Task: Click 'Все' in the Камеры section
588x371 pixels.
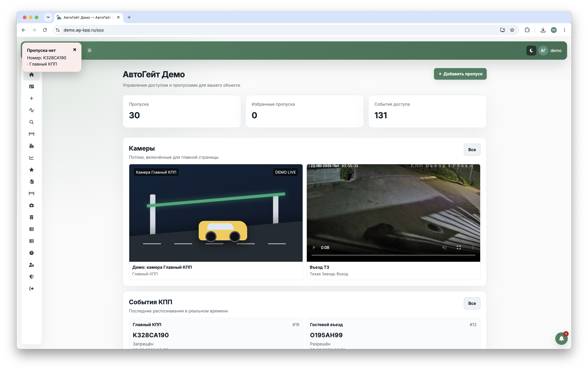Action: point(472,150)
